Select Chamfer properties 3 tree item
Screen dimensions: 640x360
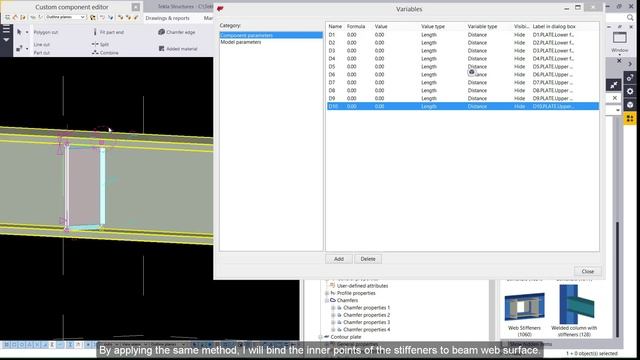click(x=367, y=322)
